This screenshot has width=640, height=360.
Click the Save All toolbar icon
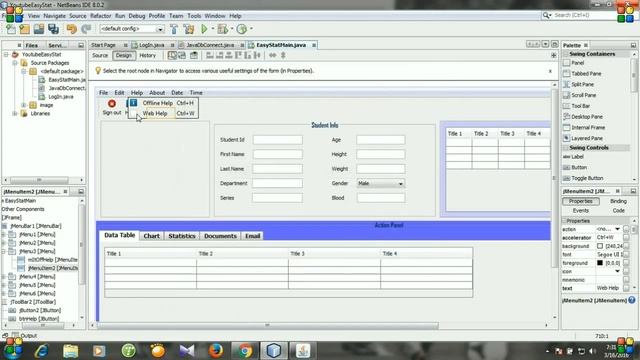[53, 29]
